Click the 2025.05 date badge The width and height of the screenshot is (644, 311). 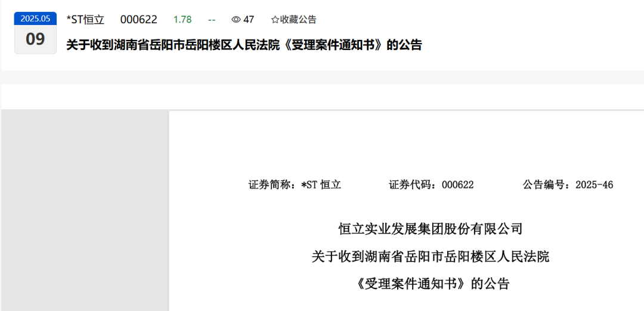point(35,18)
